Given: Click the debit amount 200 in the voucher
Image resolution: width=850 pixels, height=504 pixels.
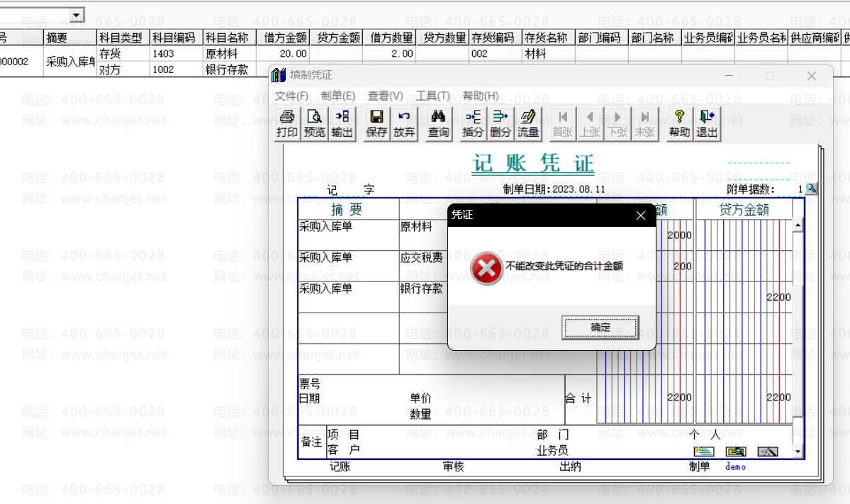Looking at the screenshot, I should pyautogui.click(x=683, y=266).
